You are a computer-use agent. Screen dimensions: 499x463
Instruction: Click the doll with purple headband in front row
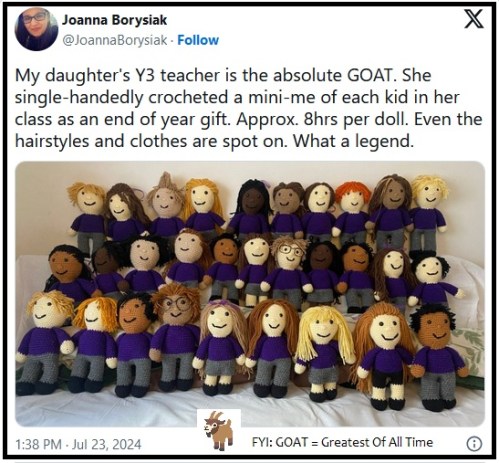[220, 347]
